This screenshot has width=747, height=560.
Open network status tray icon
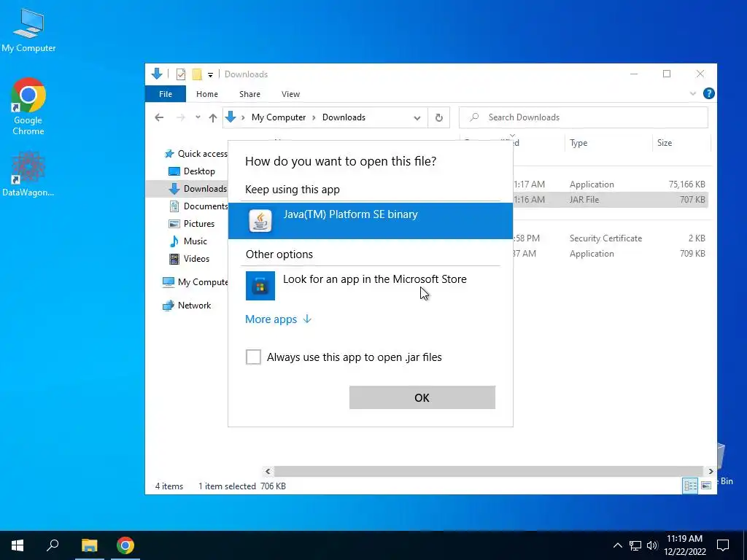(x=635, y=545)
